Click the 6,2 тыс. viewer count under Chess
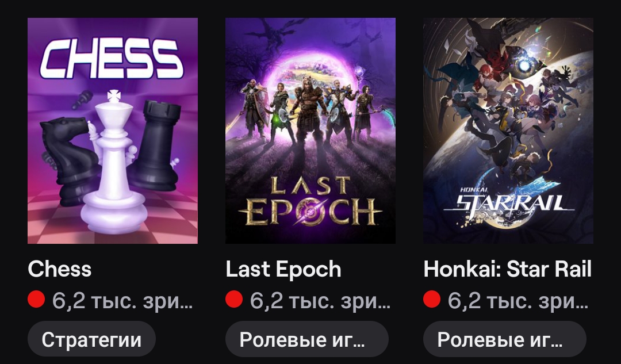621x364 pixels. tap(122, 301)
